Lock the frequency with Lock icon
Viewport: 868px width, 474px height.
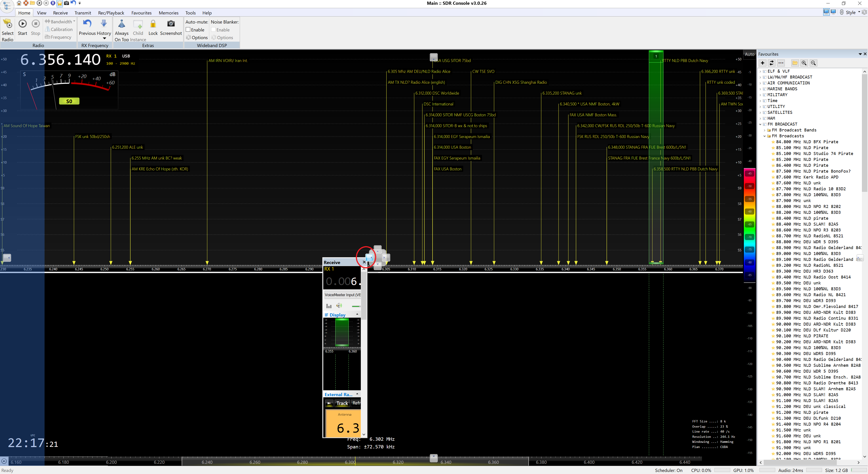point(153,24)
